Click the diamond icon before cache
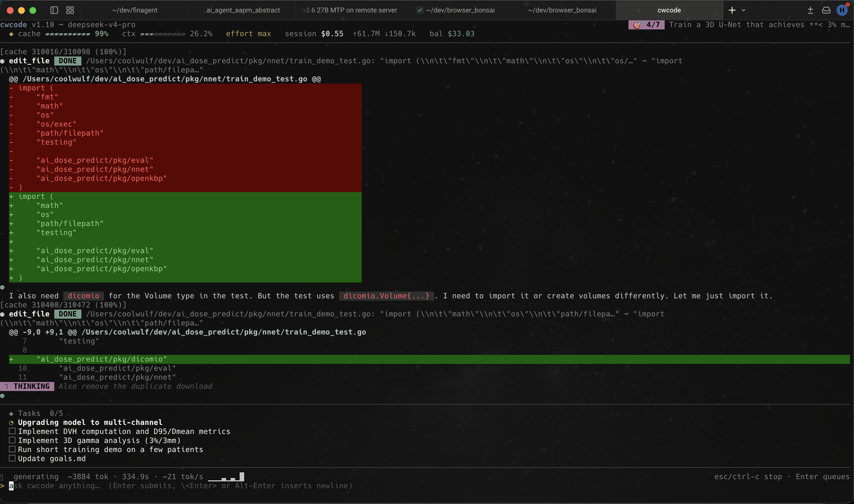Viewport: 854px width, 504px height. click(11, 34)
